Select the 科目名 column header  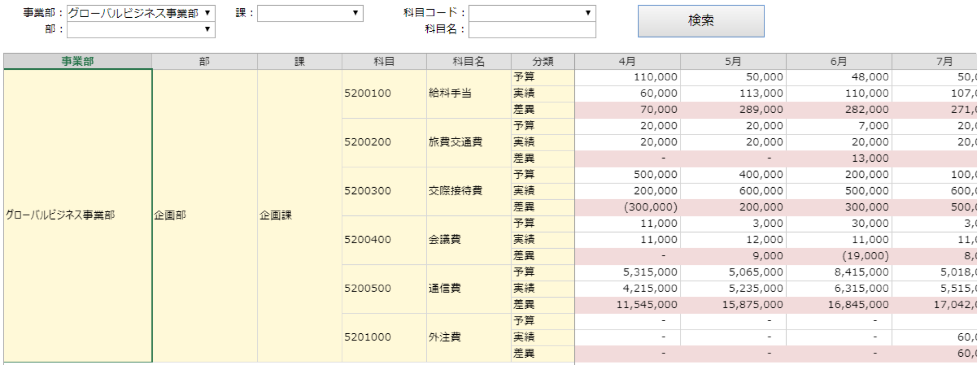pyautogui.click(x=469, y=61)
